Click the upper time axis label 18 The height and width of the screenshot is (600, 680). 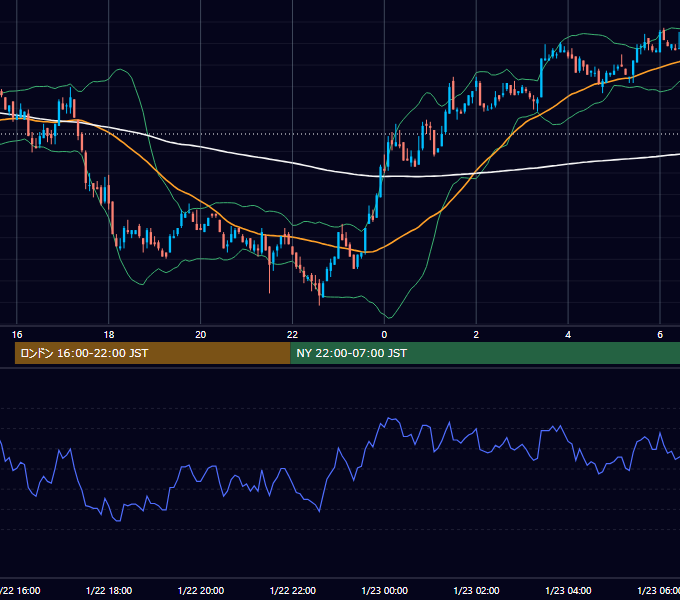(x=109, y=334)
